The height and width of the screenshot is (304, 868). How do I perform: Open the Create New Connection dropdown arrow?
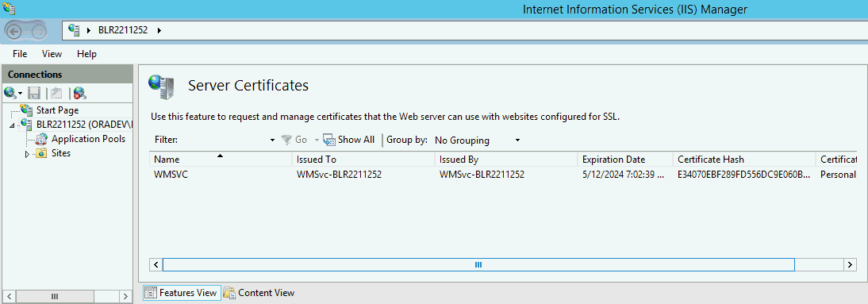coord(20,93)
